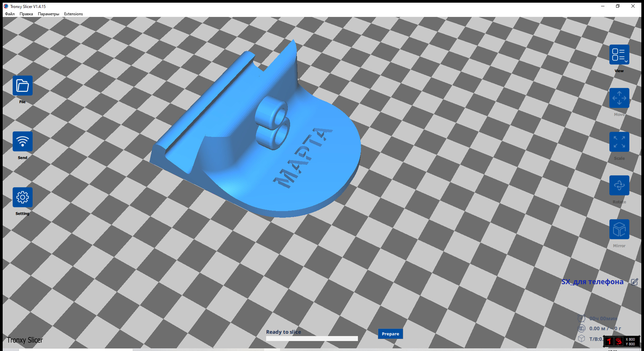Restore down the Tronxy Slicer window
The image size is (644, 351).
coord(618,6)
